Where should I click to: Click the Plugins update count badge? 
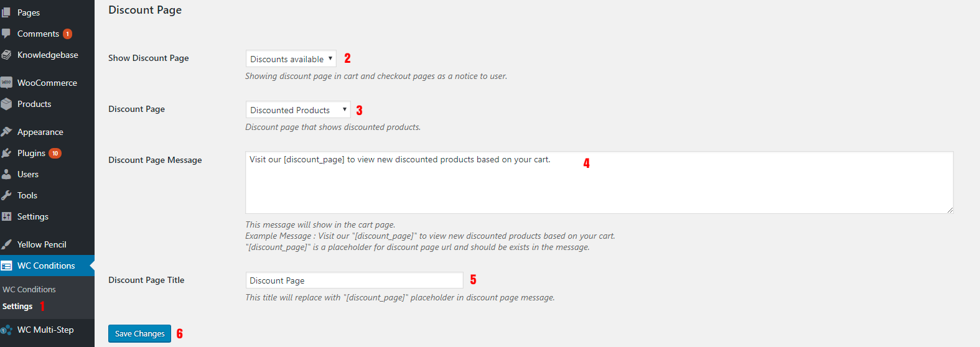tap(55, 153)
